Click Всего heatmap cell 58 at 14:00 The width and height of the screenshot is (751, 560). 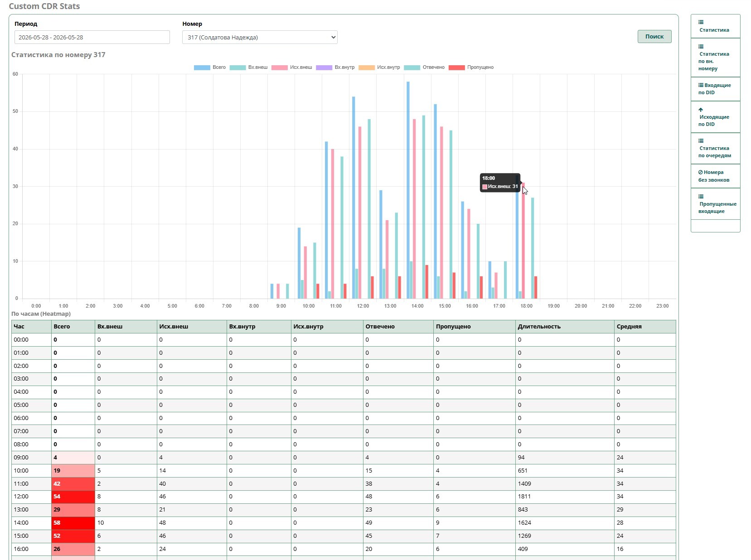click(73, 523)
